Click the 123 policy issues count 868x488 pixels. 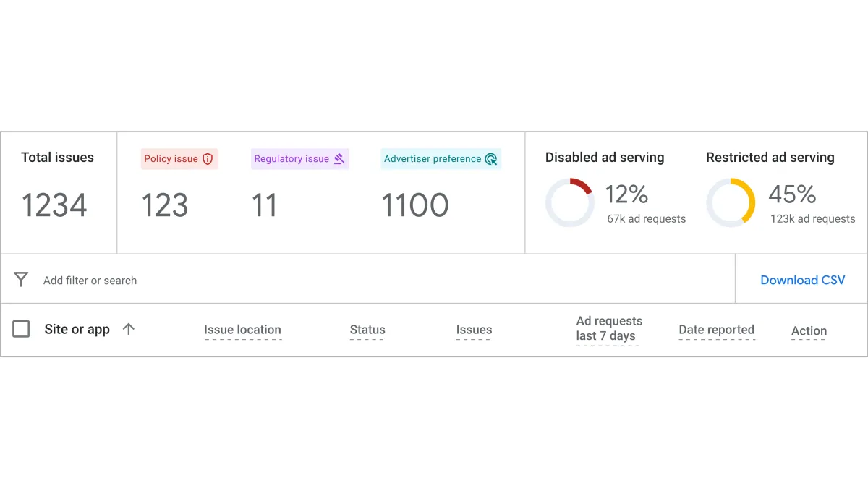pyautogui.click(x=164, y=205)
